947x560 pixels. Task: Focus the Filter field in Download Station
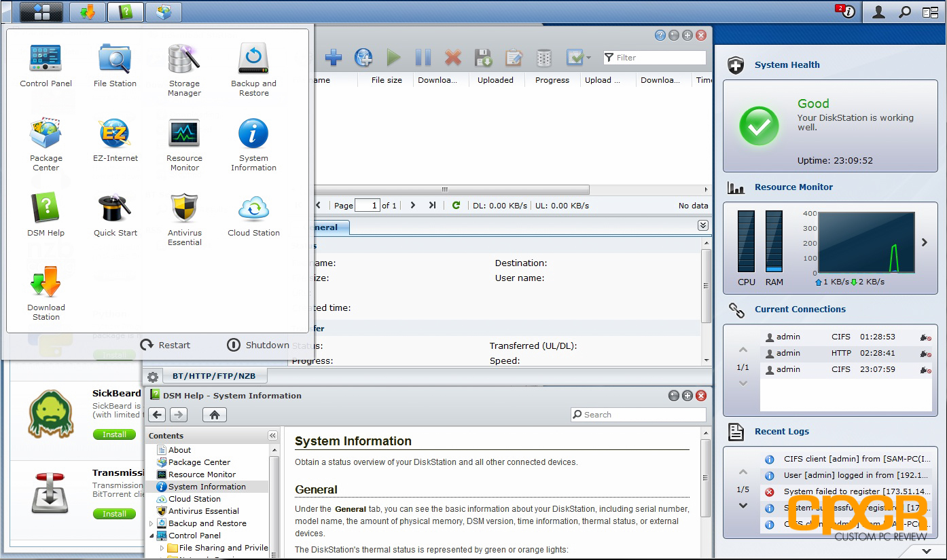coord(655,58)
